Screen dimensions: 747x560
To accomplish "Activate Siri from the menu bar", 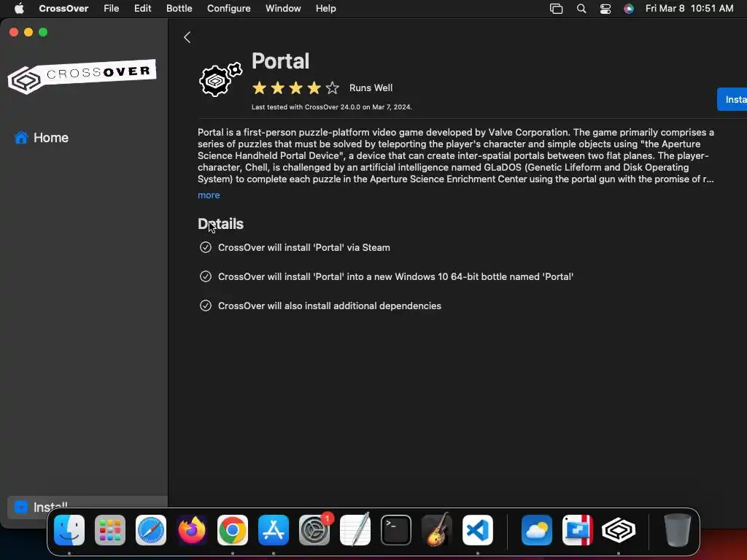I will [x=629, y=9].
